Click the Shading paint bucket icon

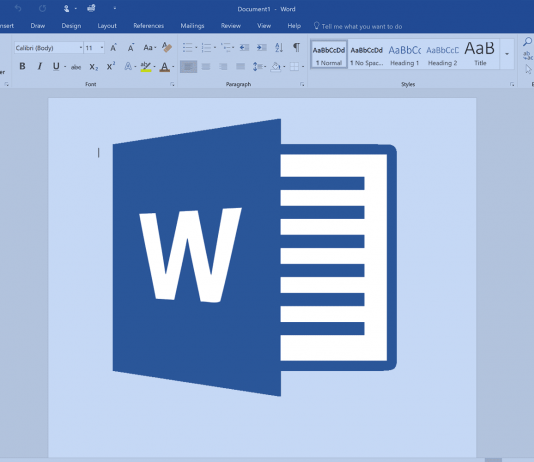(276, 66)
